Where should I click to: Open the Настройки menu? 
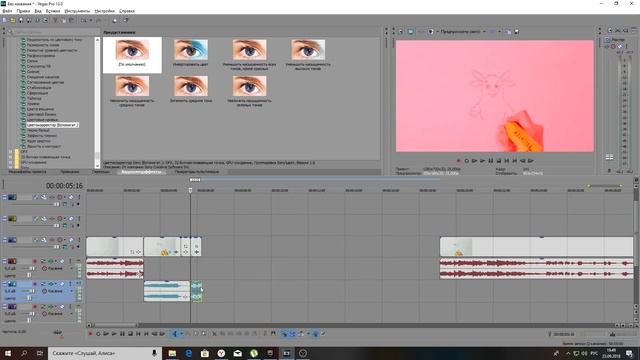coord(104,11)
